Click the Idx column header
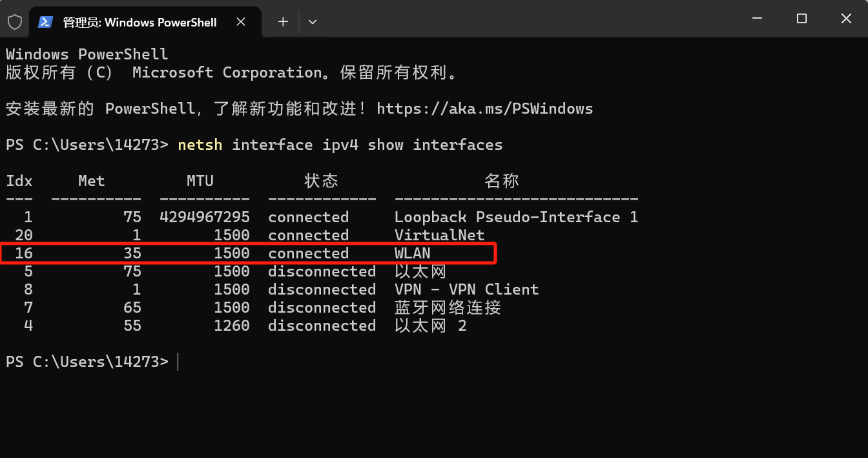This screenshot has width=868, height=458. pos(19,181)
